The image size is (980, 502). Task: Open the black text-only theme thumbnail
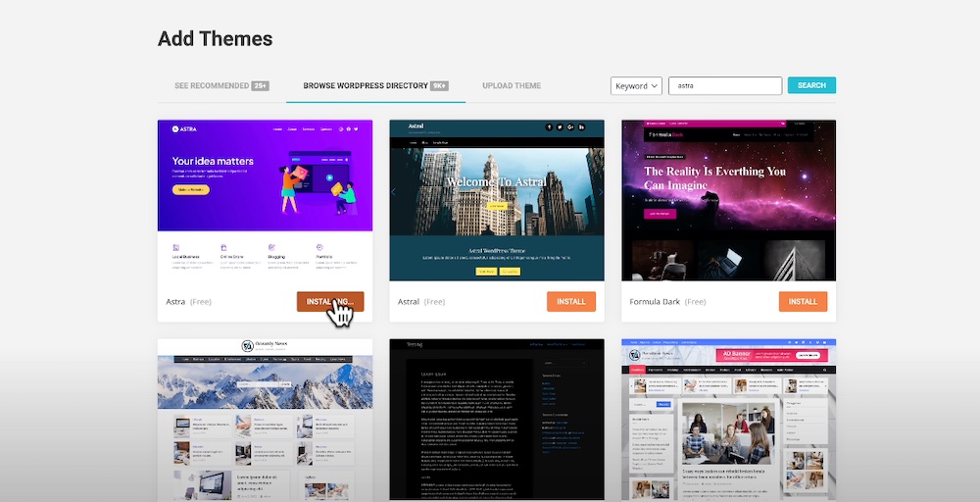pos(497,420)
